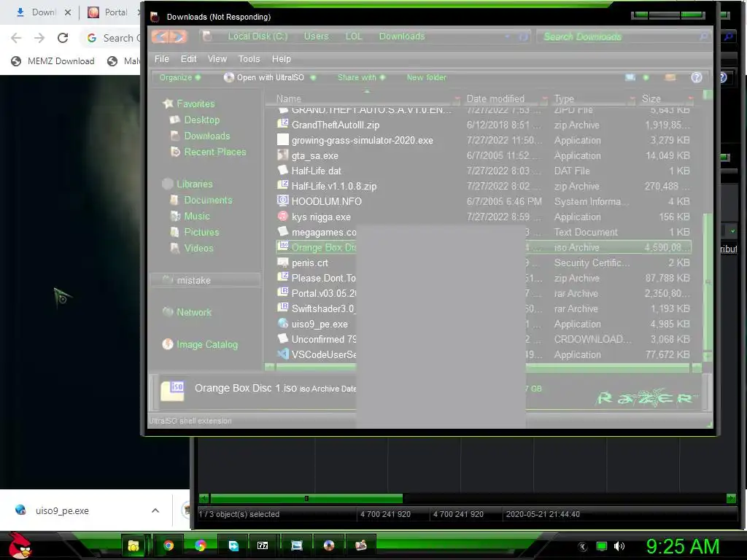Click the volume speaker tray icon
This screenshot has height=560, width=747.
click(619, 546)
